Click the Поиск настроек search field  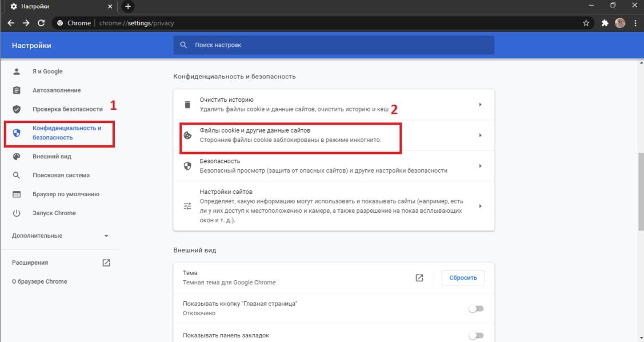coord(334,45)
